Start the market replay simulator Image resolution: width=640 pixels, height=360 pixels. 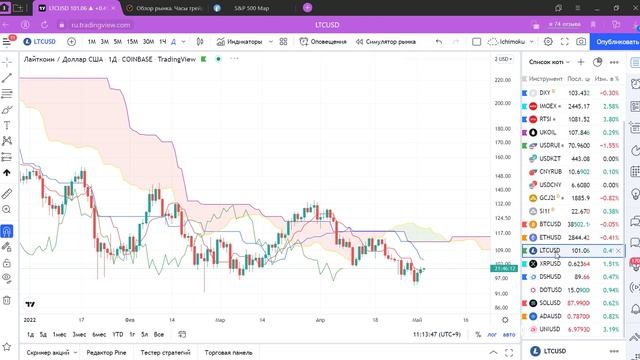pyautogui.click(x=386, y=42)
